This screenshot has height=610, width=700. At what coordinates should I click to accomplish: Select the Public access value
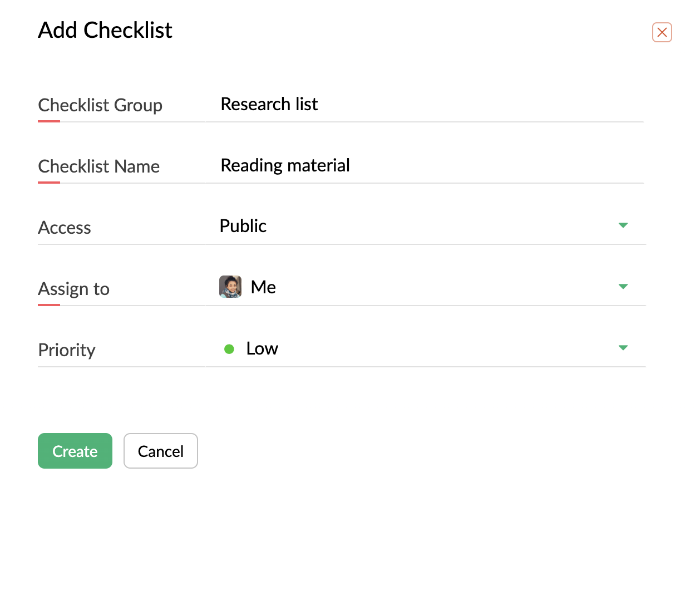point(243,226)
